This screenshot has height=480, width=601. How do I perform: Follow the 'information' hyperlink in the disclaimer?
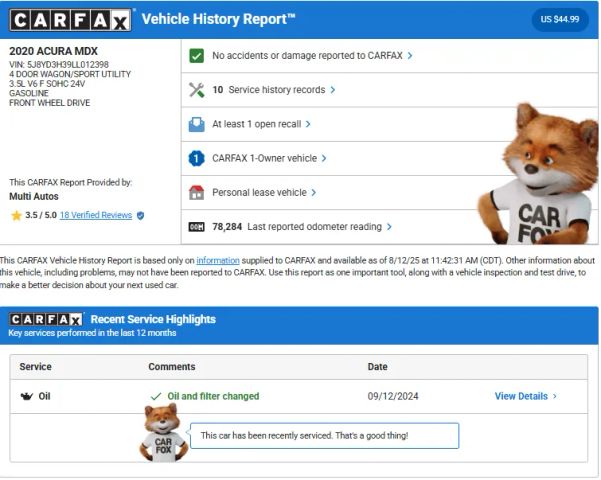[217, 260]
